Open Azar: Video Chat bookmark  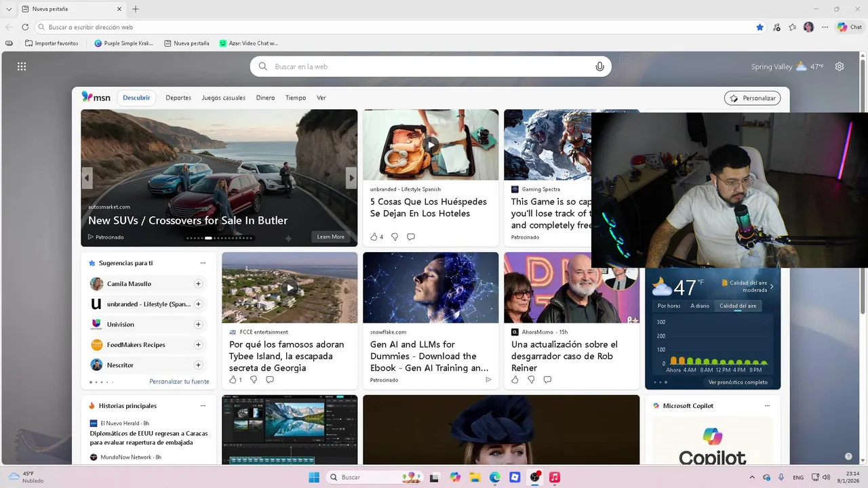(249, 43)
